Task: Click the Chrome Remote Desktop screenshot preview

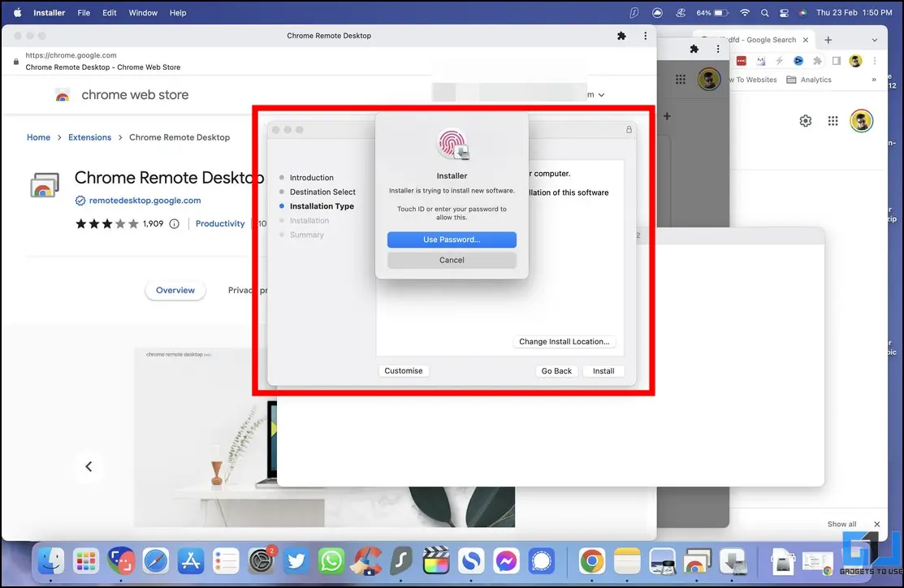Action: click(325, 437)
